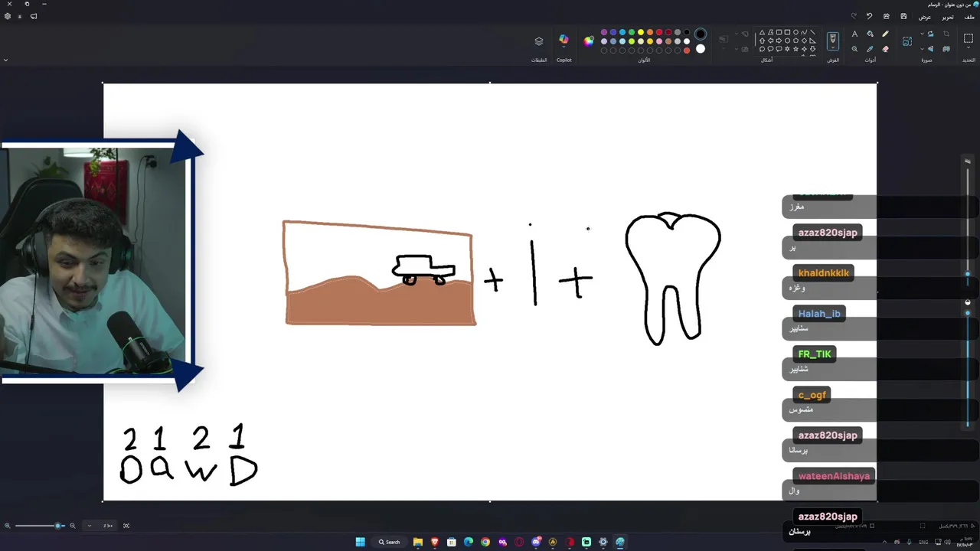Select the Color picker eyedropper tool

point(871,49)
